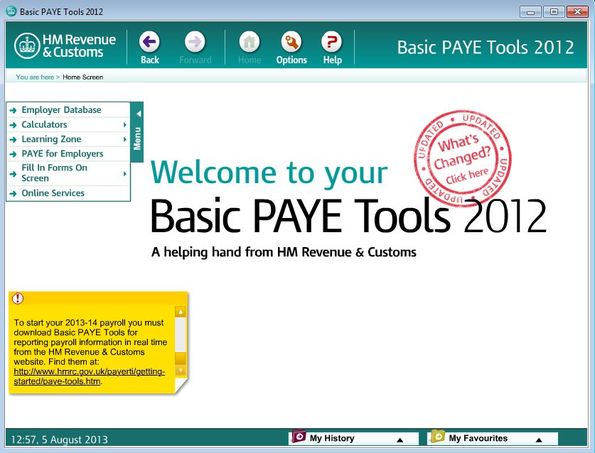Click yellow note scrollbar down arrow
Screen dimensions: 595x453
(181, 370)
